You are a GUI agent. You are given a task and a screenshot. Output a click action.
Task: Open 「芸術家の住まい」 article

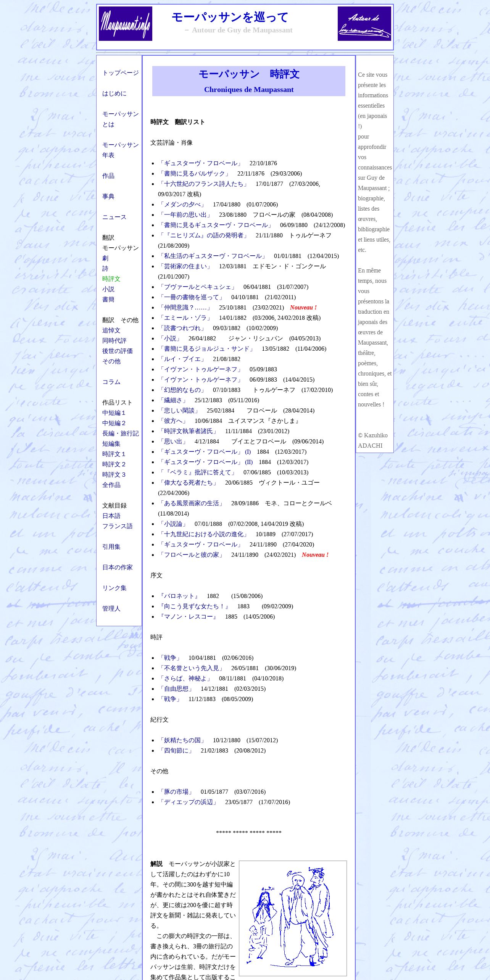[x=185, y=266]
